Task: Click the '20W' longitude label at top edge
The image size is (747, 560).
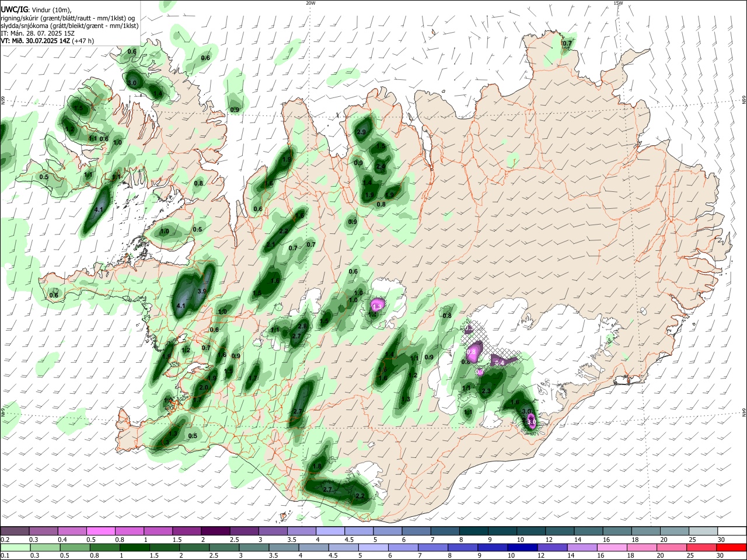Action: point(310,3)
